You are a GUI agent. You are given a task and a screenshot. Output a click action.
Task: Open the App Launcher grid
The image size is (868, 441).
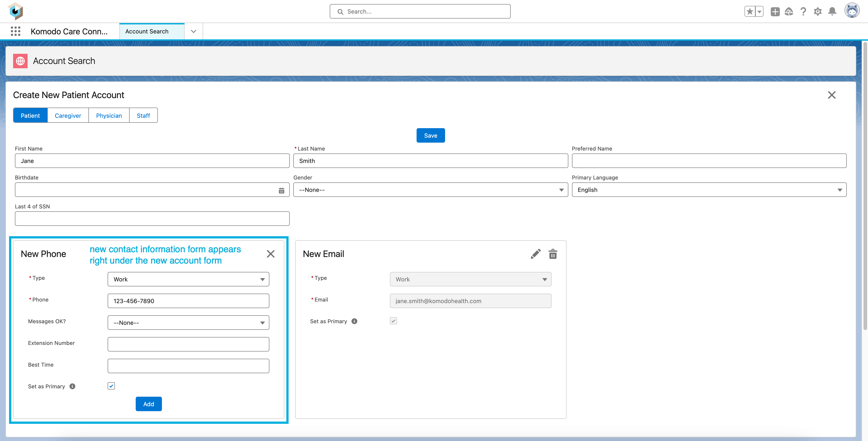(x=16, y=31)
